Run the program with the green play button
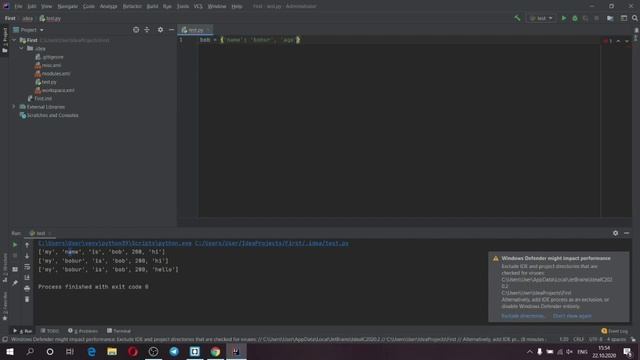Screen dimensions: 640x360 pyautogui.click(x=564, y=18)
